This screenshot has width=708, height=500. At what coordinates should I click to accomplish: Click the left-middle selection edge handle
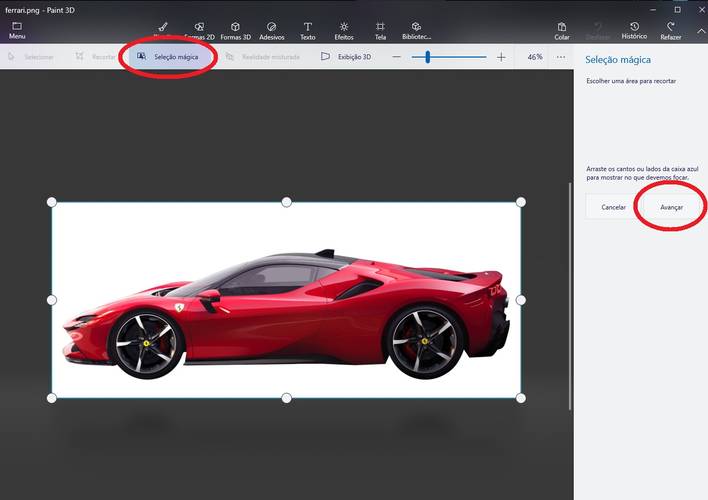pyautogui.click(x=52, y=300)
